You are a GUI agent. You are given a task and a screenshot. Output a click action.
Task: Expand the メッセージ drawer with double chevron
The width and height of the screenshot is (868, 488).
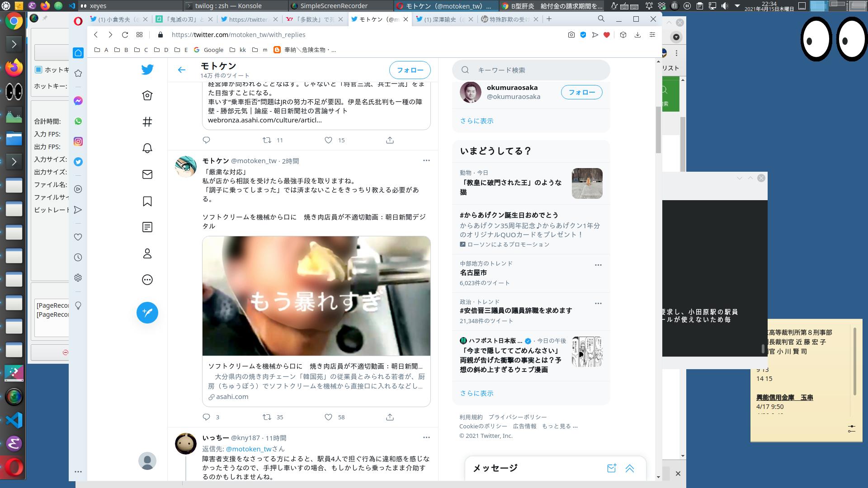[630, 468]
